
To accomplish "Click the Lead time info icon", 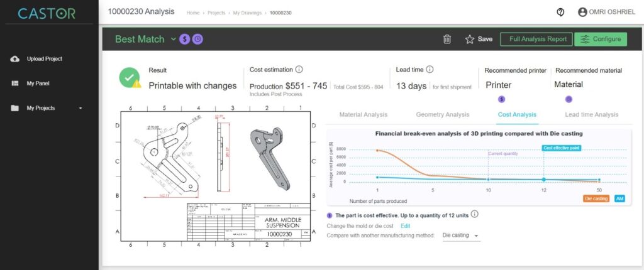I will point(430,70).
